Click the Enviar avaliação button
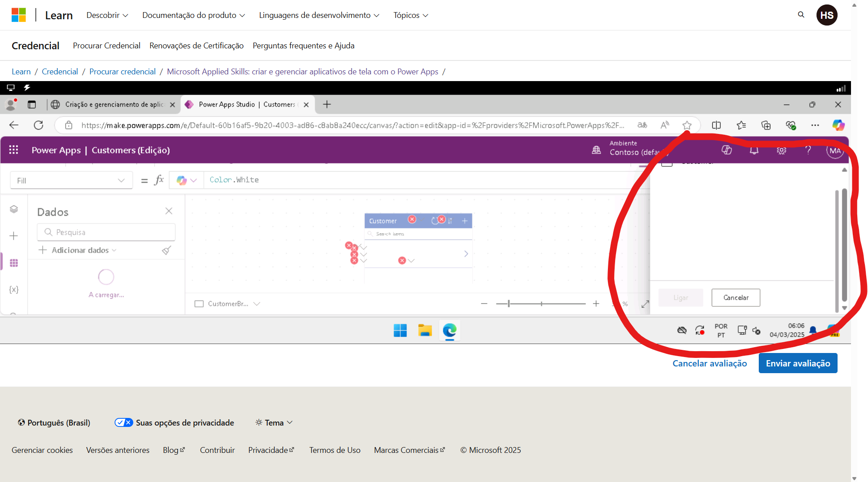Viewport: 868px width, 482px height. (798, 363)
